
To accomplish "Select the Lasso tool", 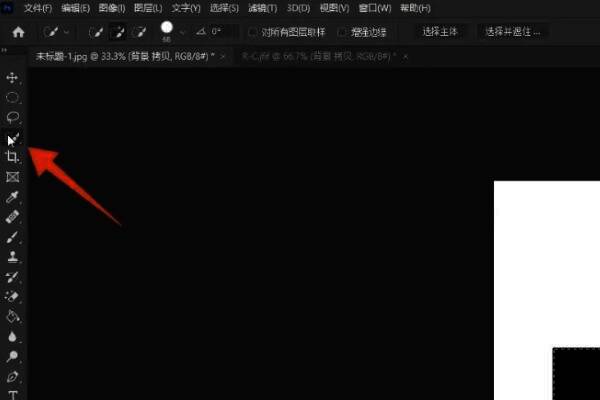I will (12, 117).
